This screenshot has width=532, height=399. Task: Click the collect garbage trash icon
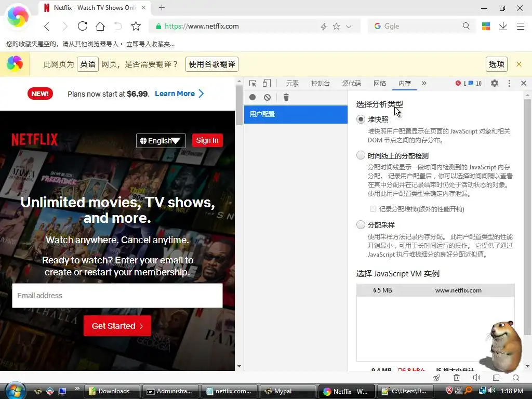[x=286, y=97]
